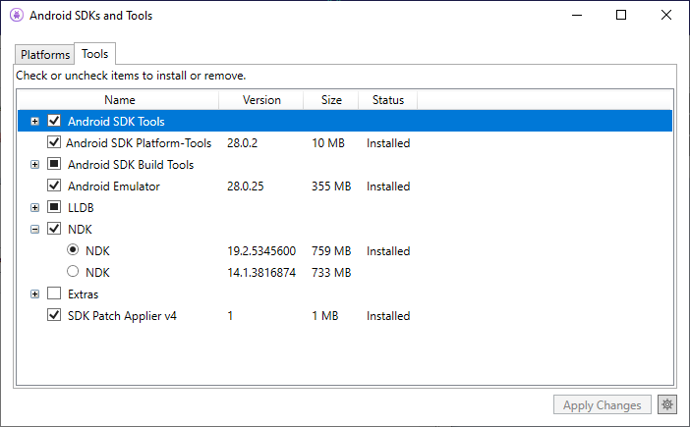Image resolution: width=690 pixels, height=427 pixels.
Task: Toggle the Android Emulator checkbox
Action: (x=54, y=185)
